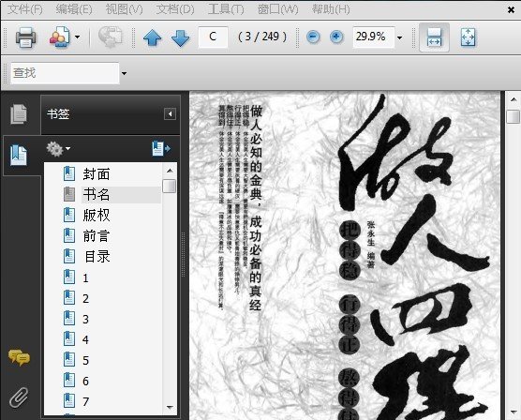
Task: Go to previous page with up arrow
Action: 153,37
